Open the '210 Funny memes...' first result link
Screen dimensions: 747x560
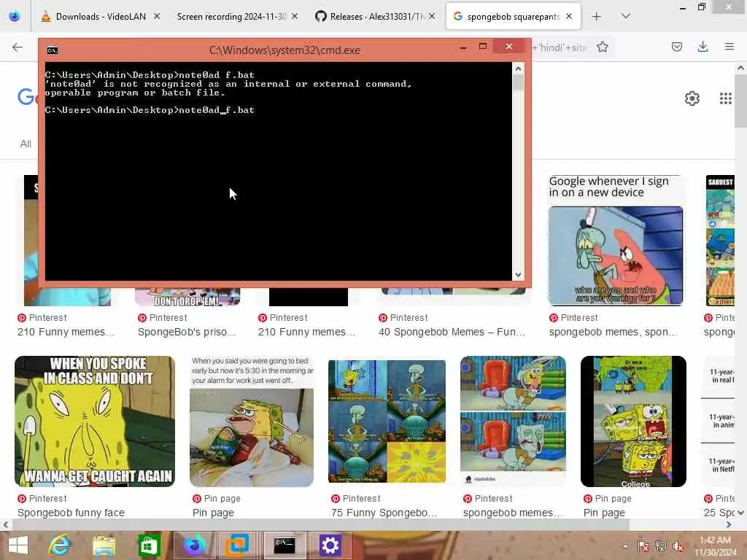[x=66, y=332]
